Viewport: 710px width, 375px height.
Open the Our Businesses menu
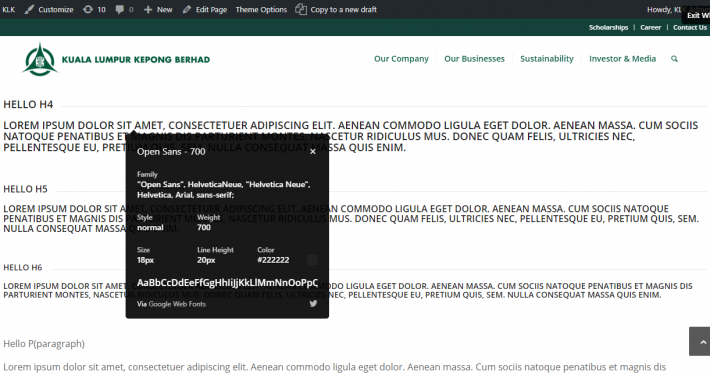(474, 59)
